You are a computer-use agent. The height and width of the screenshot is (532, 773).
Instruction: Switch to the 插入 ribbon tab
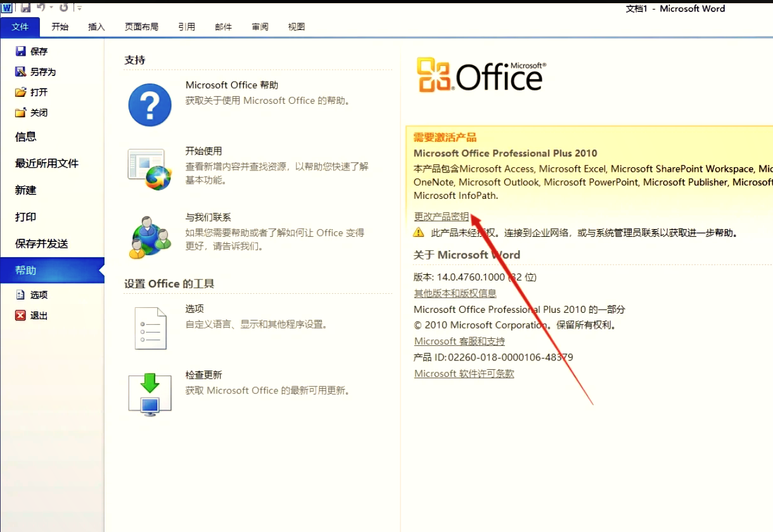(x=96, y=27)
